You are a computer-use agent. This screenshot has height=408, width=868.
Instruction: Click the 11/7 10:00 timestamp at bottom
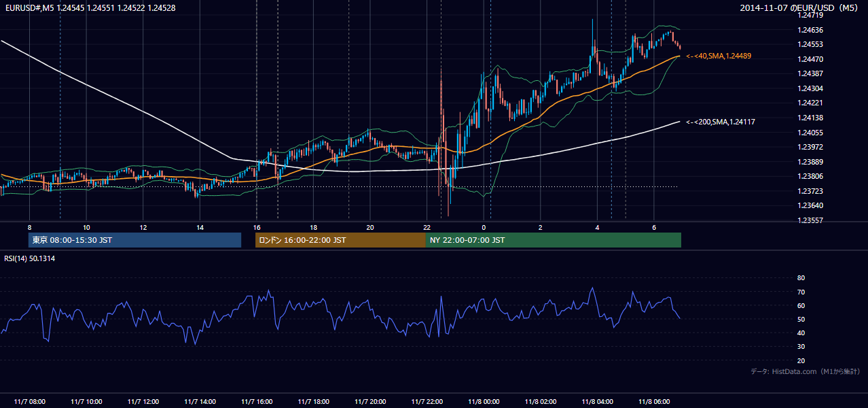click(86, 402)
